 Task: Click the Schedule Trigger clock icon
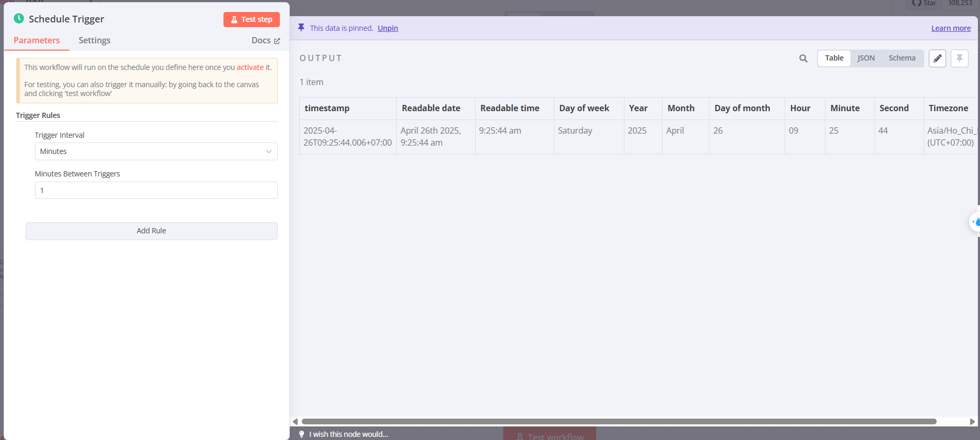[x=19, y=19]
